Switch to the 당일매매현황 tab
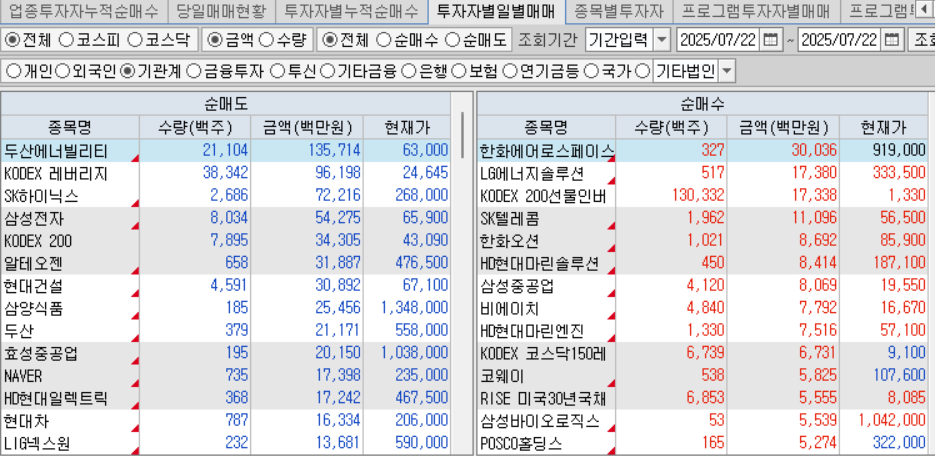This screenshot has width=935, height=456. click(221, 11)
